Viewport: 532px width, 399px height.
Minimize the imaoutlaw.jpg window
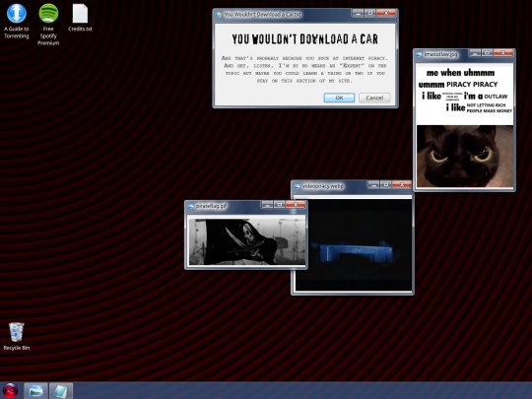(x=475, y=53)
